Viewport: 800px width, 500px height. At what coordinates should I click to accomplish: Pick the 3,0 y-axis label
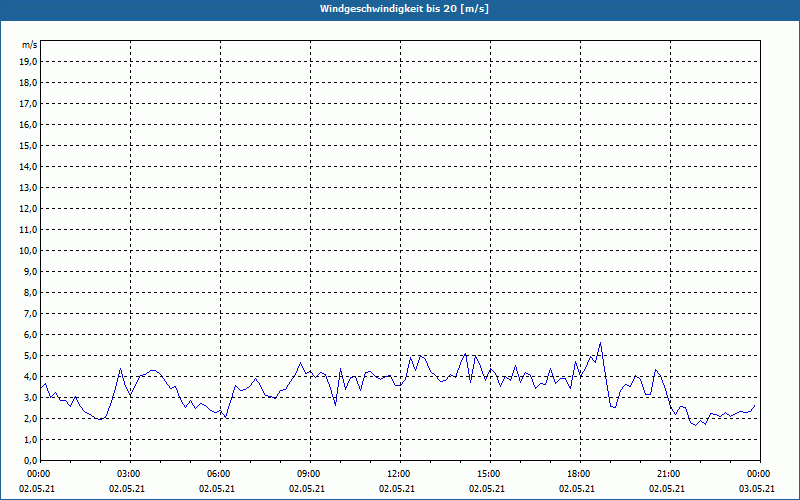click(30, 397)
